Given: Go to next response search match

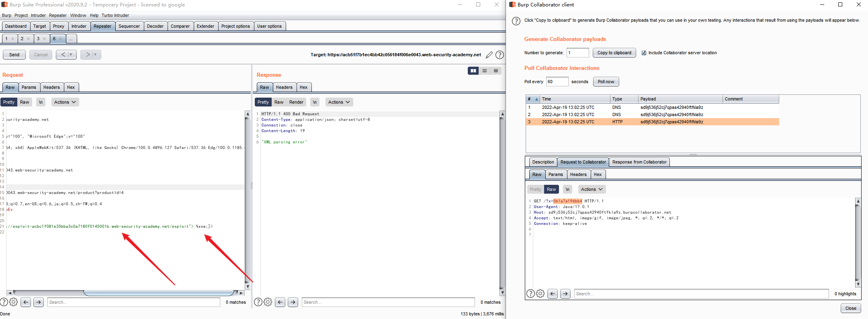Looking at the screenshot, I should pyautogui.click(x=293, y=302).
